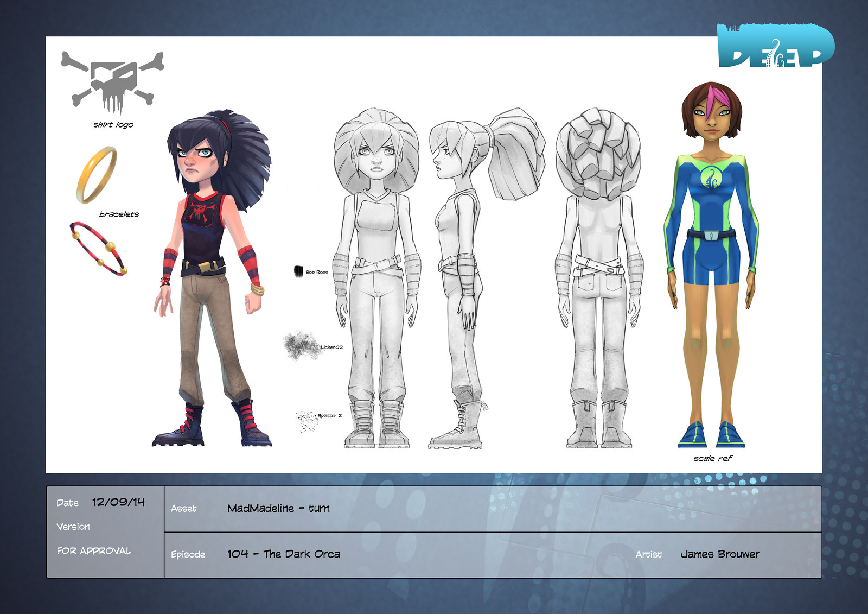Click the 'Artist' field label
Viewport: 868px width, 614px height.
(x=648, y=554)
